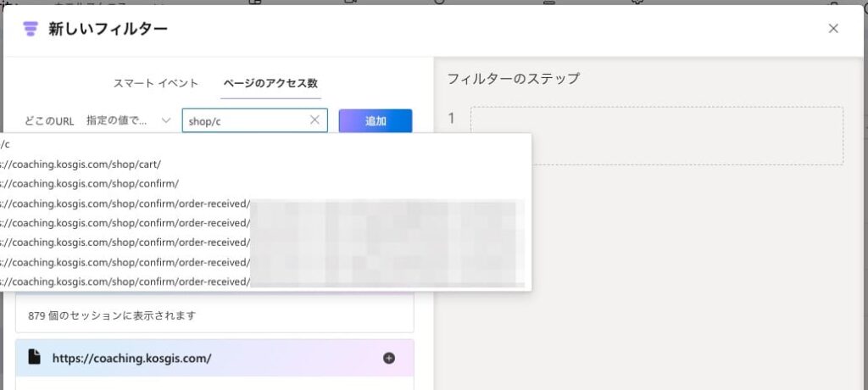
Task: Open the 指定の値で... condition dropdown
Action: tap(129, 120)
